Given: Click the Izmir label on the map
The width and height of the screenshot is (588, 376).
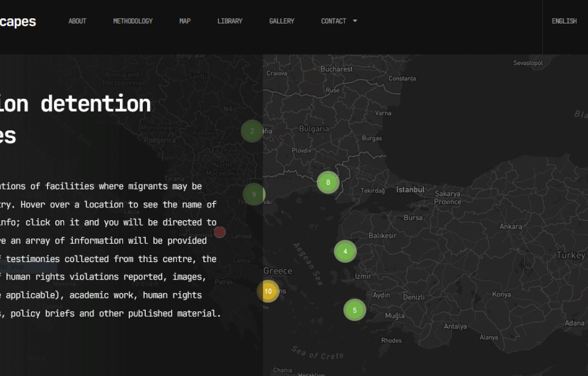Looking at the screenshot, I should 363,276.
